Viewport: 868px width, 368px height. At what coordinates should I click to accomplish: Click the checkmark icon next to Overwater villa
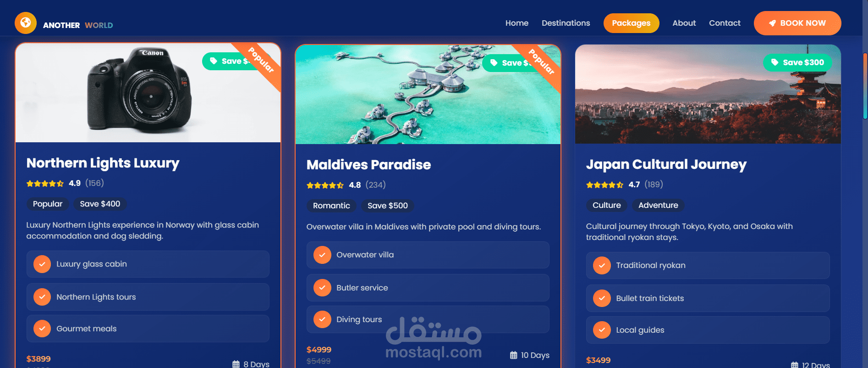(322, 255)
